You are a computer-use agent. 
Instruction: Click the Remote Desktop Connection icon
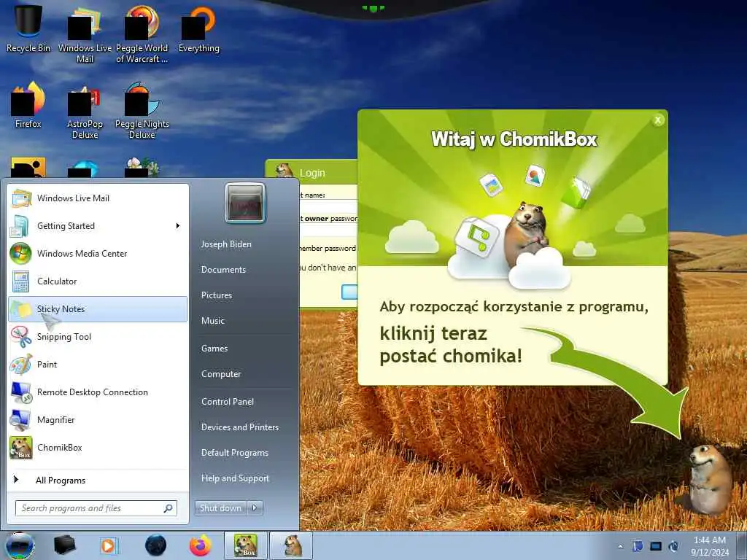pyautogui.click(x=21, y=392)
